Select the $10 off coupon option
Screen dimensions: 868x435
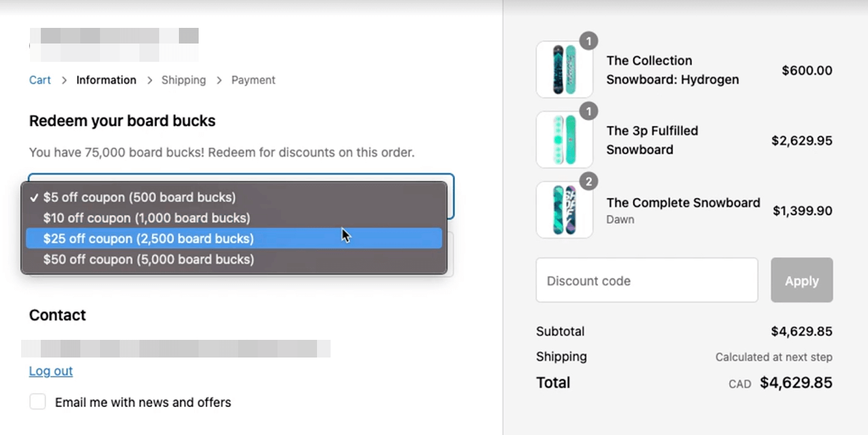tap(146, 218)
